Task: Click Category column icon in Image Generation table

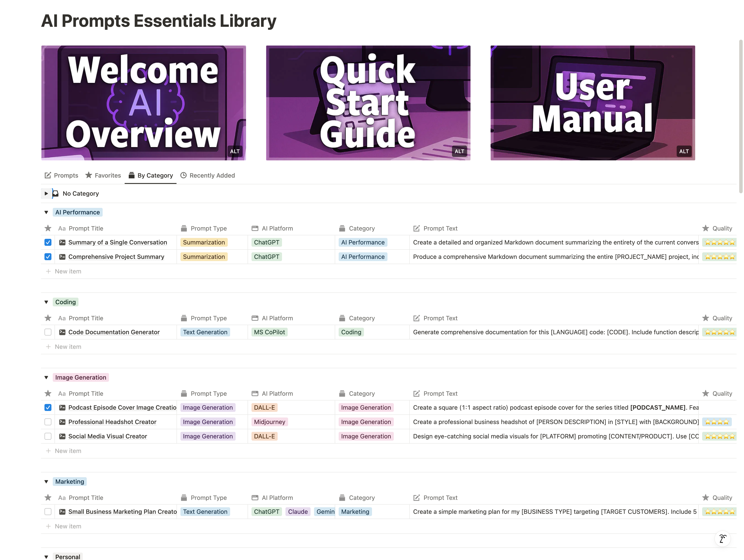Action: (342, 394)
